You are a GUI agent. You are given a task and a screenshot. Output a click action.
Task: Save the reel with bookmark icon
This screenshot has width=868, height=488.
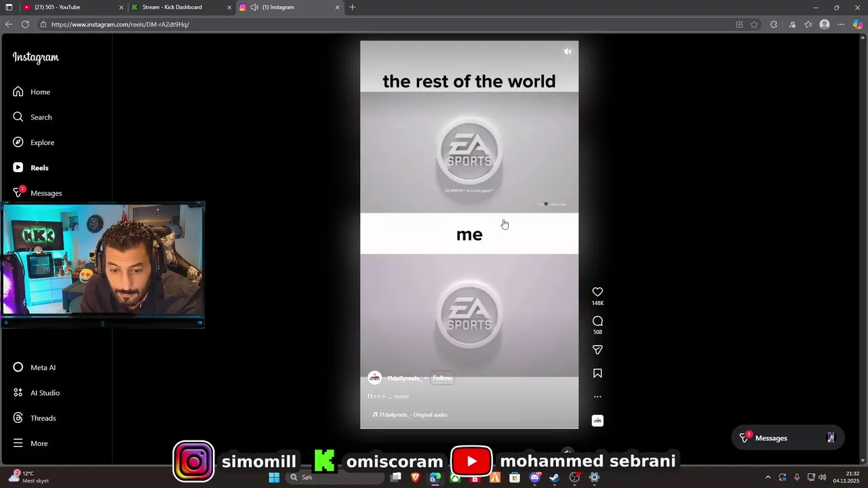tap(597, 373)
